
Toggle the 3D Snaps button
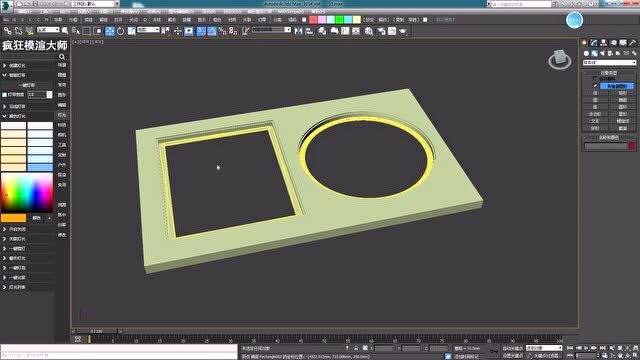point(201,31)
